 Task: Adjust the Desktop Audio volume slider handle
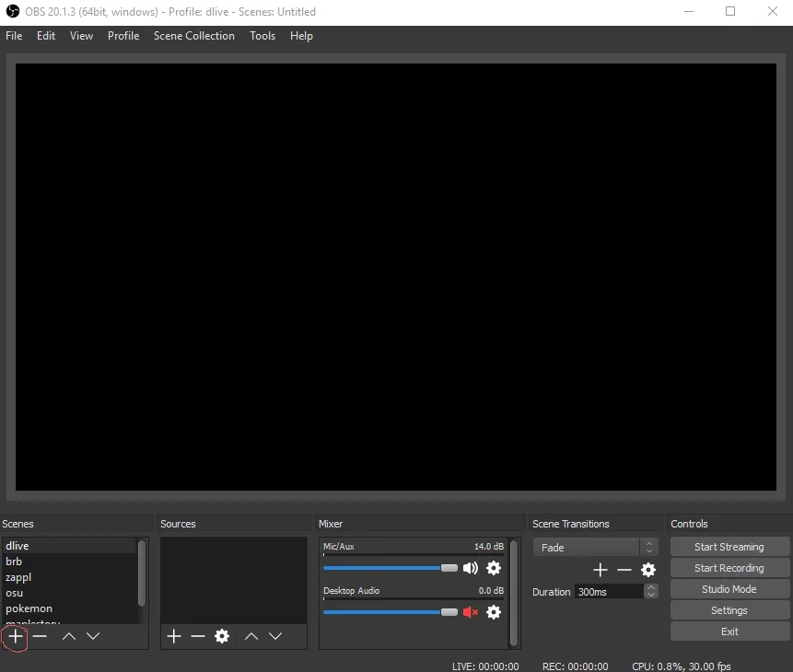[x=449, y=612]
